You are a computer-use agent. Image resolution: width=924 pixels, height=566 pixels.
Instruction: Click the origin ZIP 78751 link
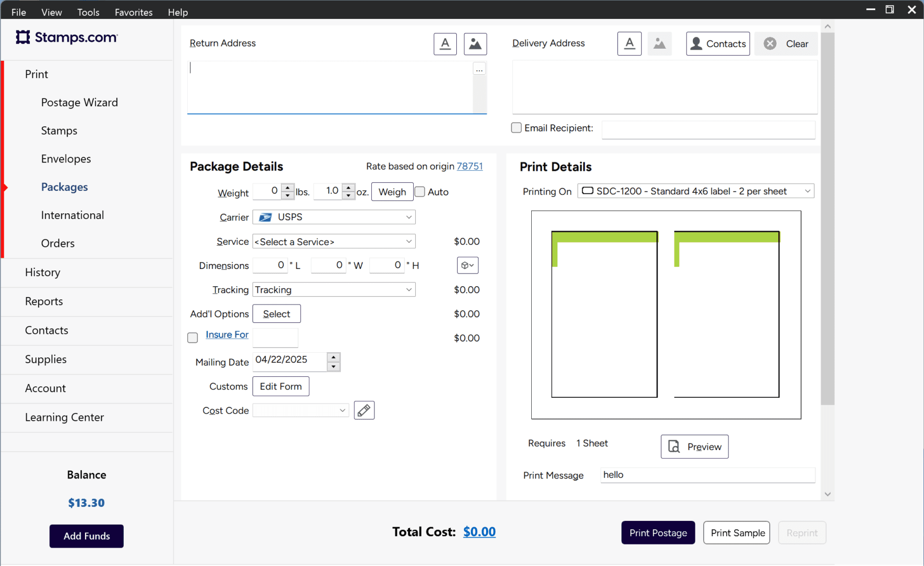[469, 166]
